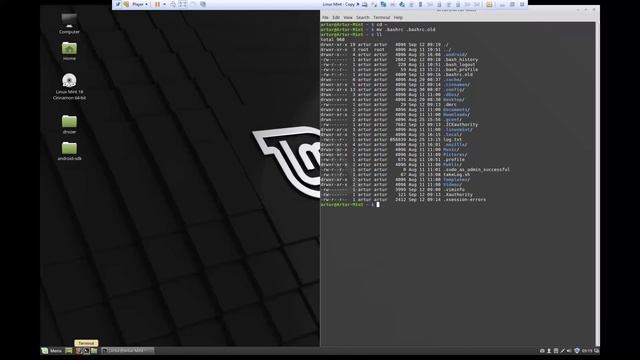Open the Home folder desktop icon
Image resolution: width=640 pixels, height=360 pixels.
tap(69, 51)
